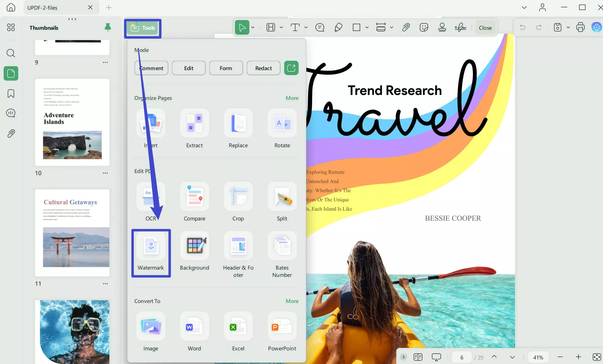Select the Cultural Getaways page thumbnail
The image size is (603, 364).
tap(72, 233)
